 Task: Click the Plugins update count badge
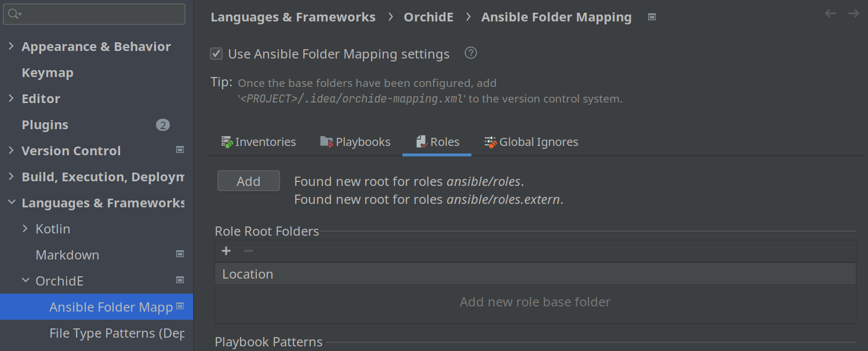(x=162, y=125)
